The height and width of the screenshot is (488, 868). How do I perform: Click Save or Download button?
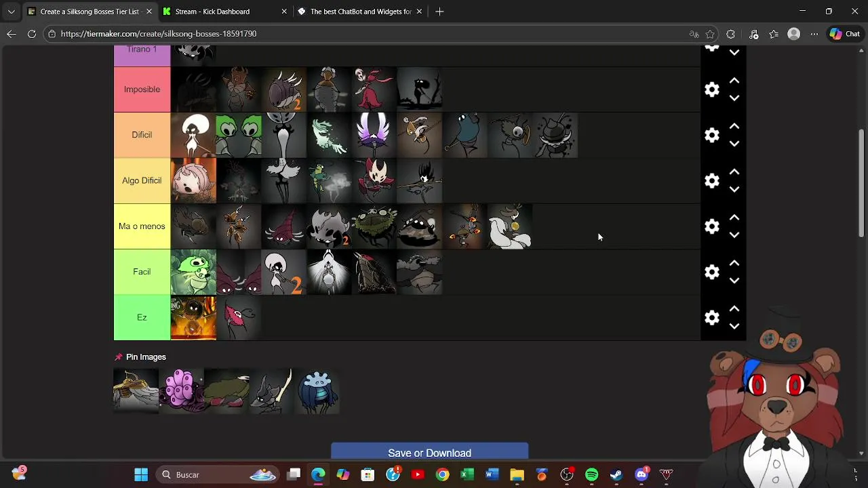point(429,452)
